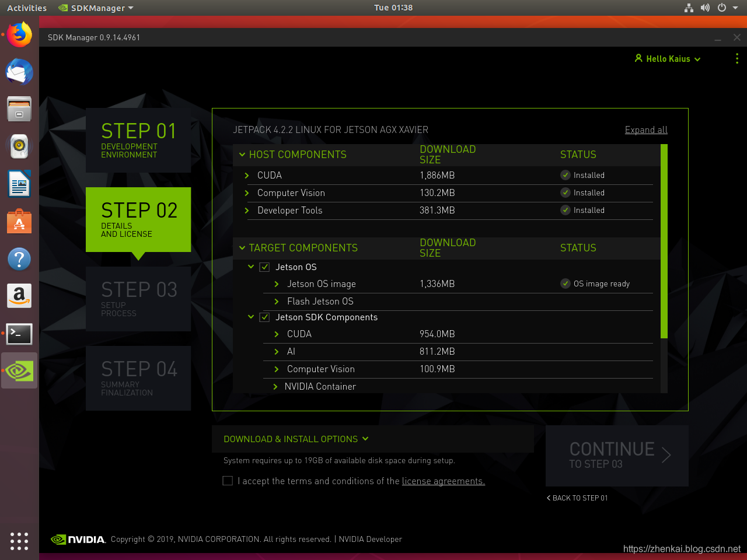Select the 954.0MB target CUDA size
Viewport: 747px width, 560px height.
pyautogui.click(x=437, y=334)
